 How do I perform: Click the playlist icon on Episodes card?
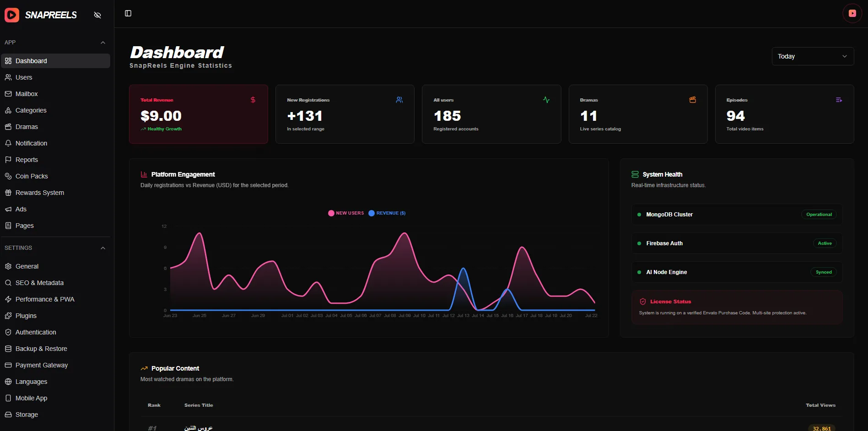click(x=839, y=100)
